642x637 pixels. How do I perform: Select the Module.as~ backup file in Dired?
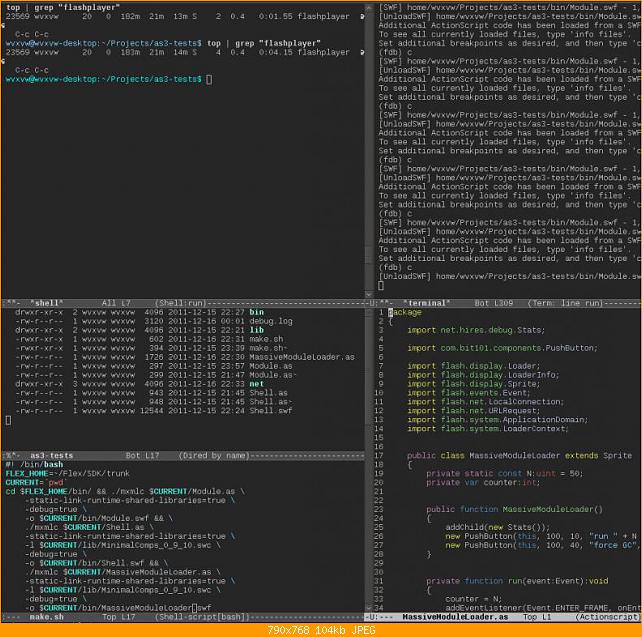[x=273, y=375]
